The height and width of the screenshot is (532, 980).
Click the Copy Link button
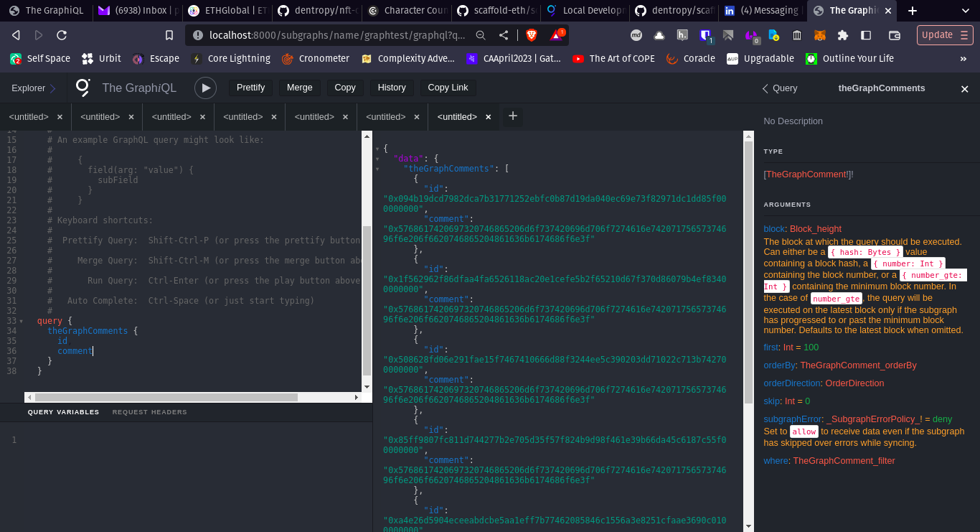pyautogui.click(x=448, y=88)
